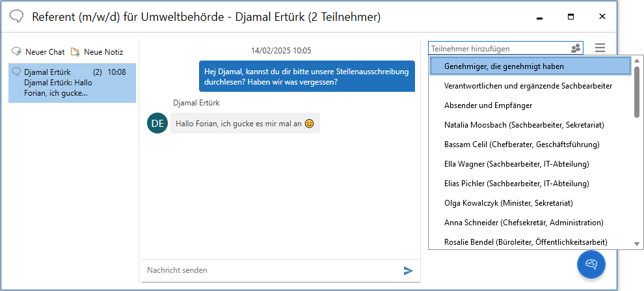Click the DE avatar of Djamal Ertürk

[157, 124]
